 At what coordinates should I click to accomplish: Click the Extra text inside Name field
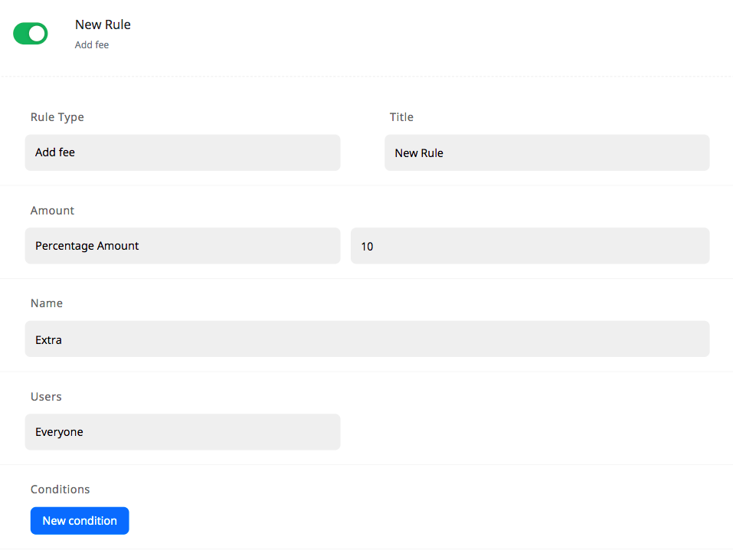[x=48, y=339]
